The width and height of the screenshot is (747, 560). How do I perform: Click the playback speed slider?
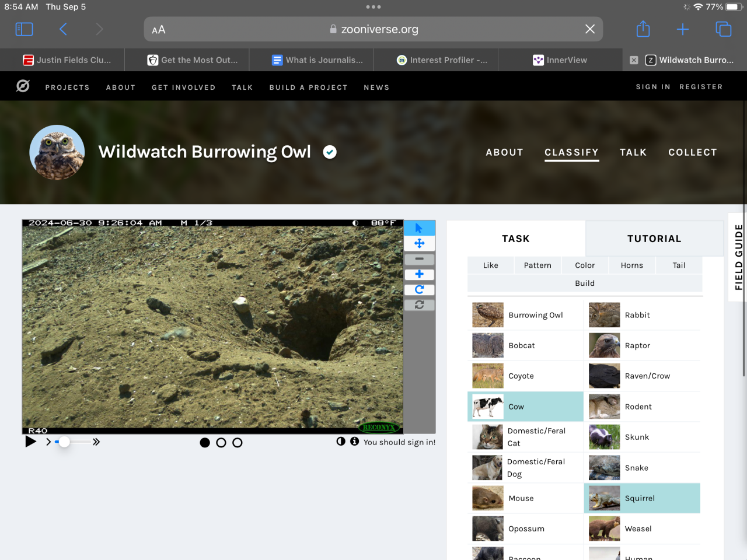pyautogui.click(x=73, y=442)
